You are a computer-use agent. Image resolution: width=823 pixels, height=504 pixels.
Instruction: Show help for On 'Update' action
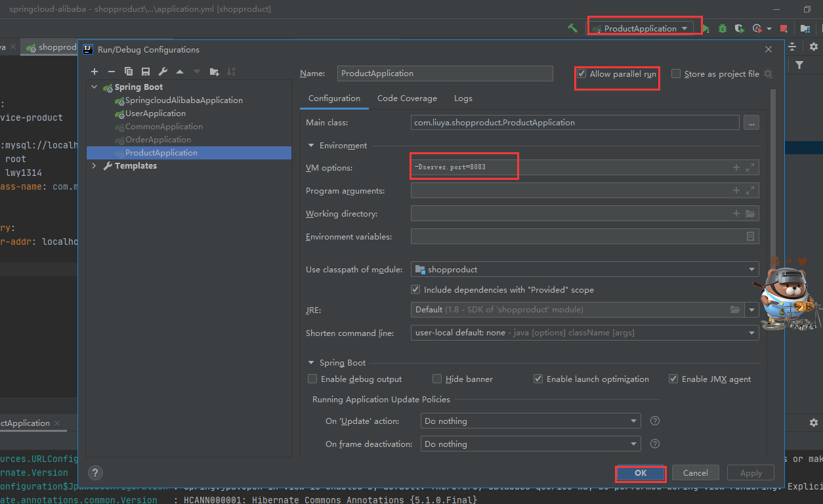654,421
